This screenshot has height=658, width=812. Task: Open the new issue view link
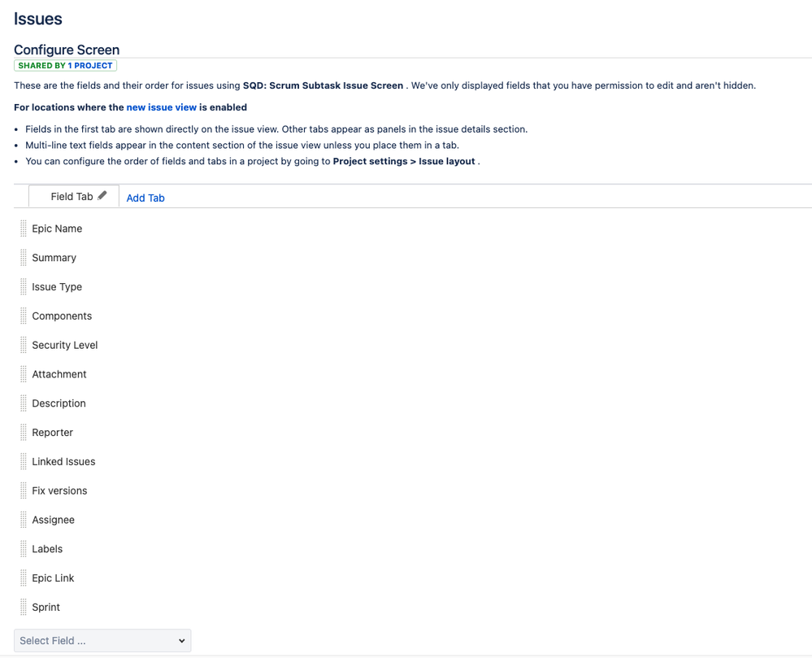[161, 107]
